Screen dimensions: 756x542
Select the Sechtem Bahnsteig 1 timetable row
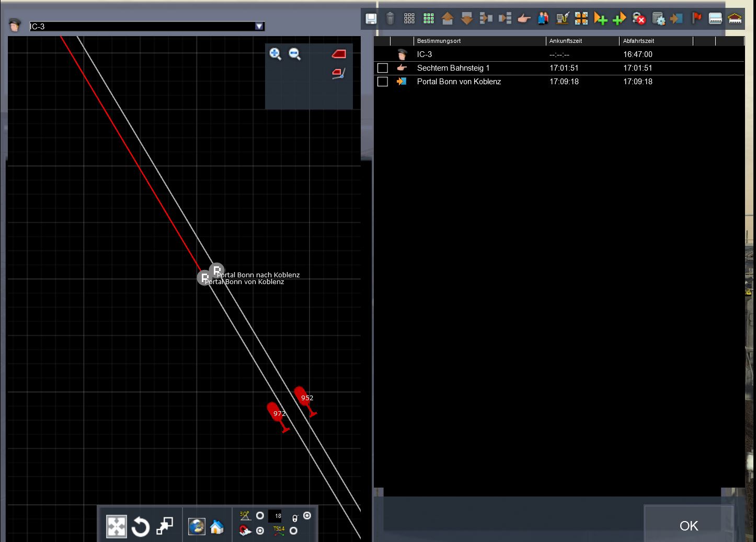coord(453,68)
